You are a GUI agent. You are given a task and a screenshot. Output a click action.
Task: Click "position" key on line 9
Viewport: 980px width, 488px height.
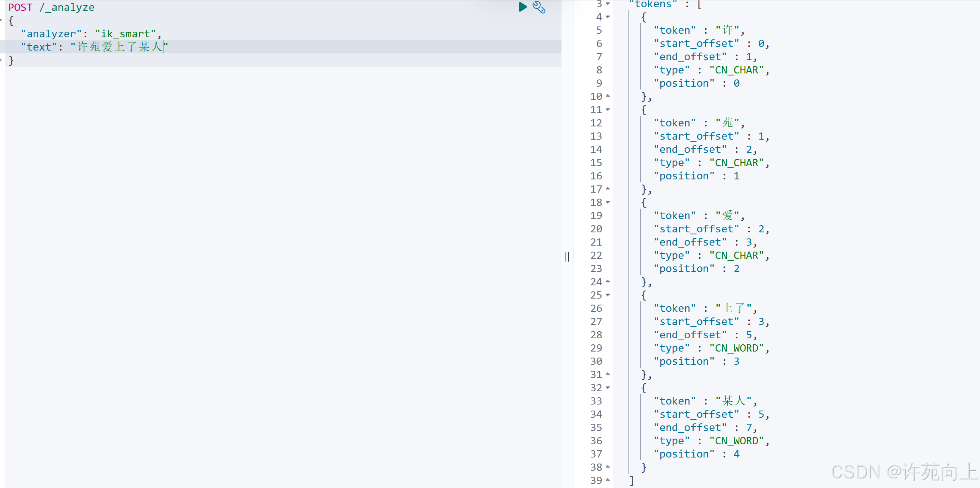pyautogui.click(x=684, y=83)
